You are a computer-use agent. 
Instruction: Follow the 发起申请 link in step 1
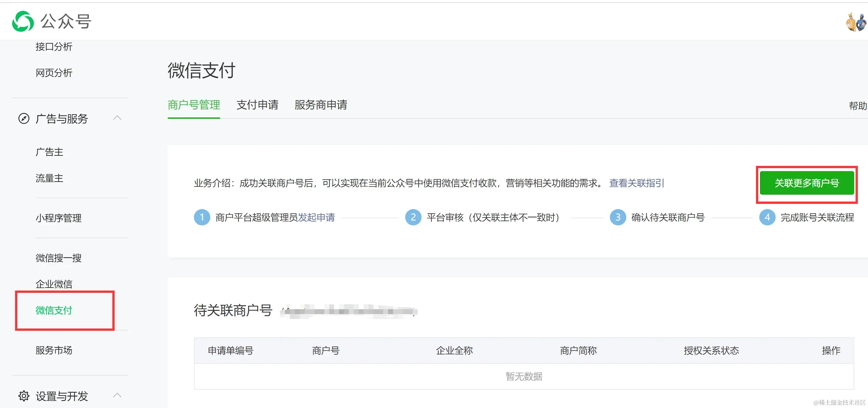(x=316, y=218)
